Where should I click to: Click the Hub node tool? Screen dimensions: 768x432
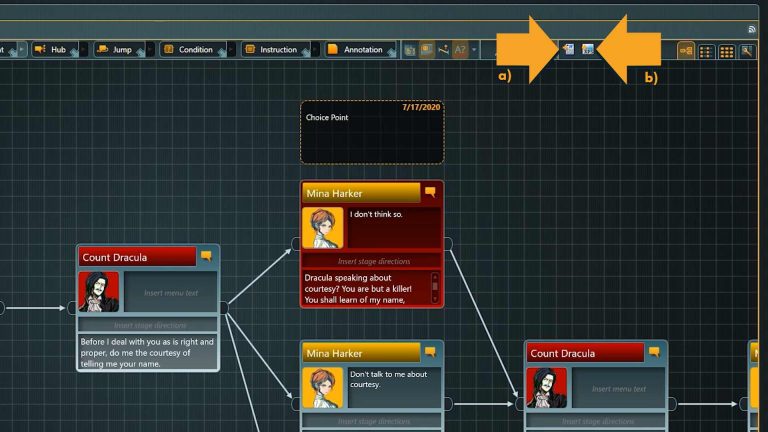coord(55,49)
